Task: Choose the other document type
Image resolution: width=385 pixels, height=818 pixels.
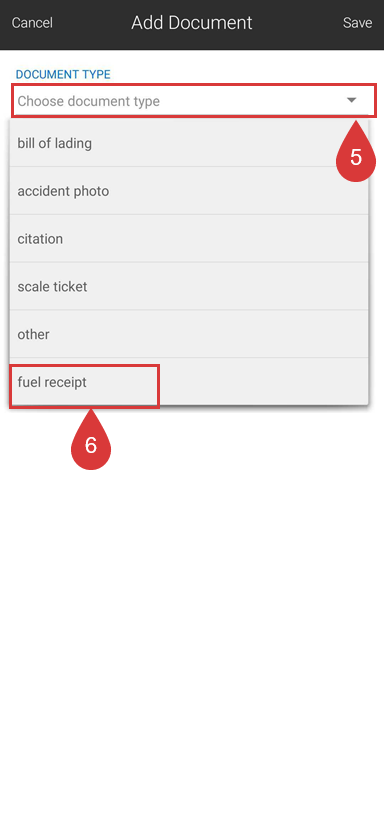Action: tap(189, 334)
